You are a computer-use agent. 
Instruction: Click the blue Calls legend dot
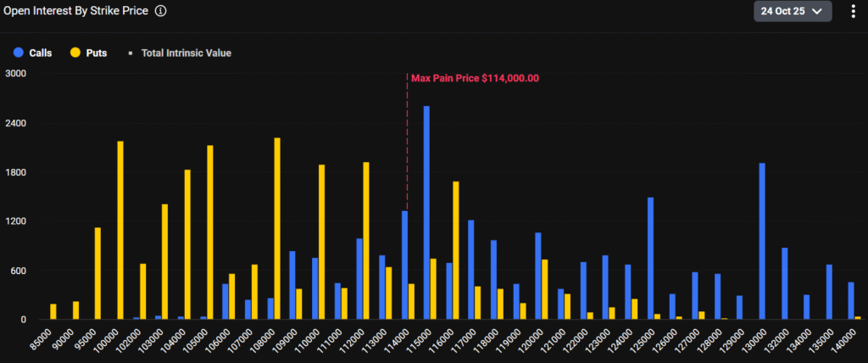click(18, 53)
